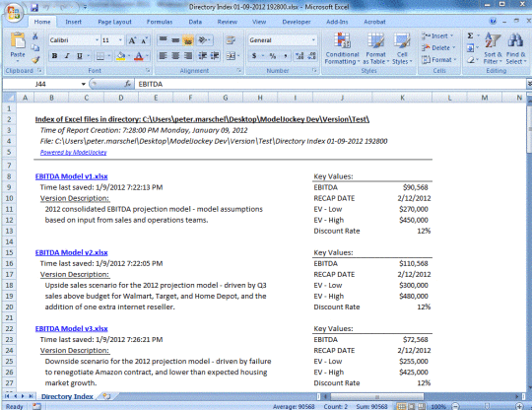Toggle Bold formatting

point(54,56)
